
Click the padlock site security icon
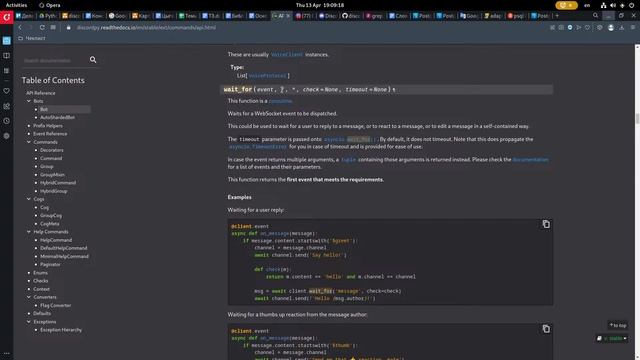click(69, 27)
